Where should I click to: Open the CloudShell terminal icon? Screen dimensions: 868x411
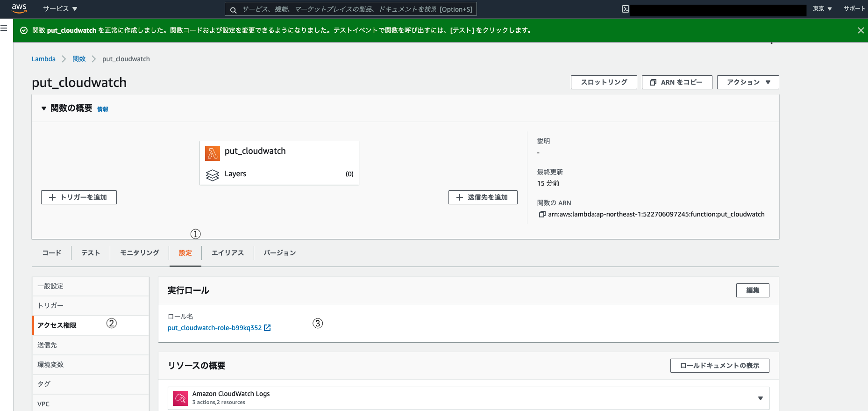(x=626, y=9)
